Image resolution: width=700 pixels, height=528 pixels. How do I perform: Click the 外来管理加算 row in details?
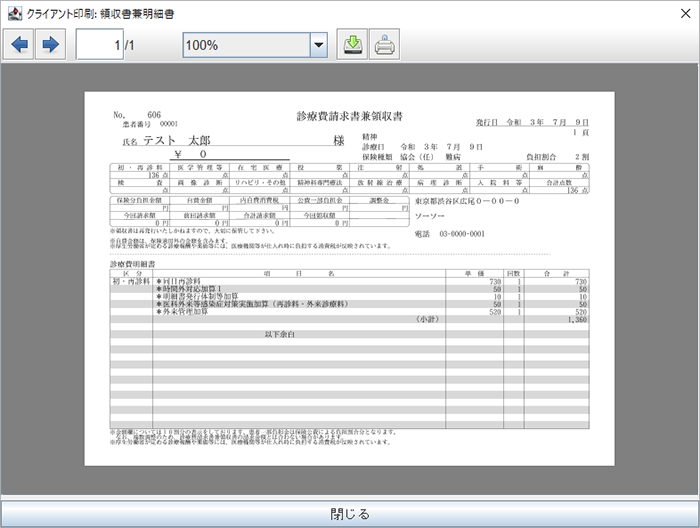point(187,312)
